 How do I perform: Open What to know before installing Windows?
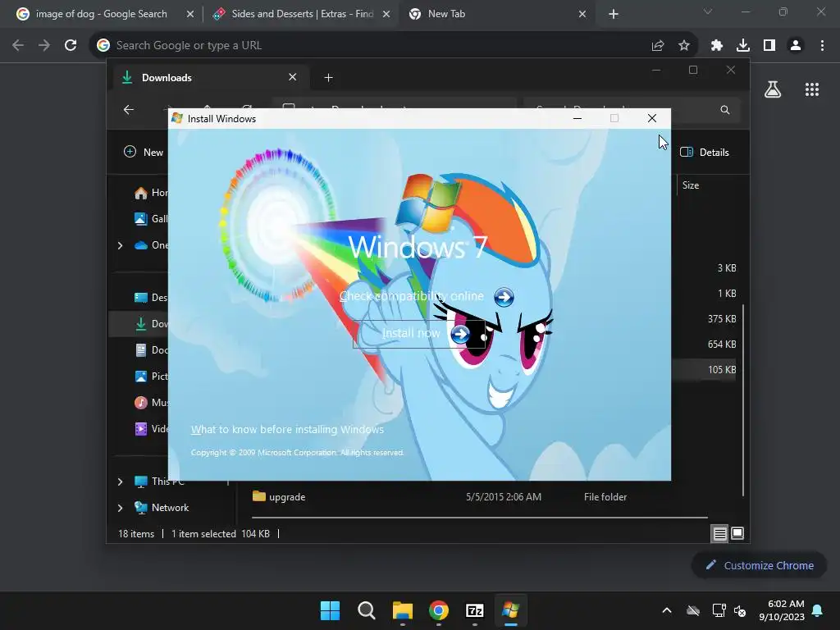(x=287, y=430)
